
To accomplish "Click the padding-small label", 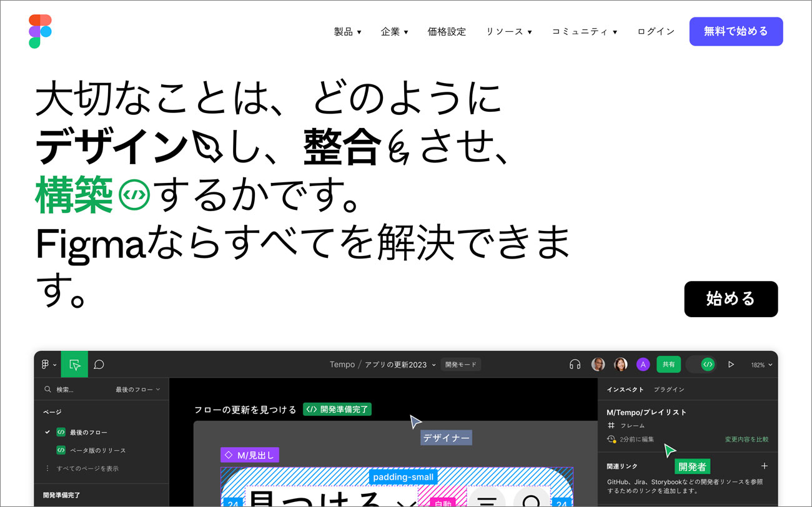I will [404, 477].
